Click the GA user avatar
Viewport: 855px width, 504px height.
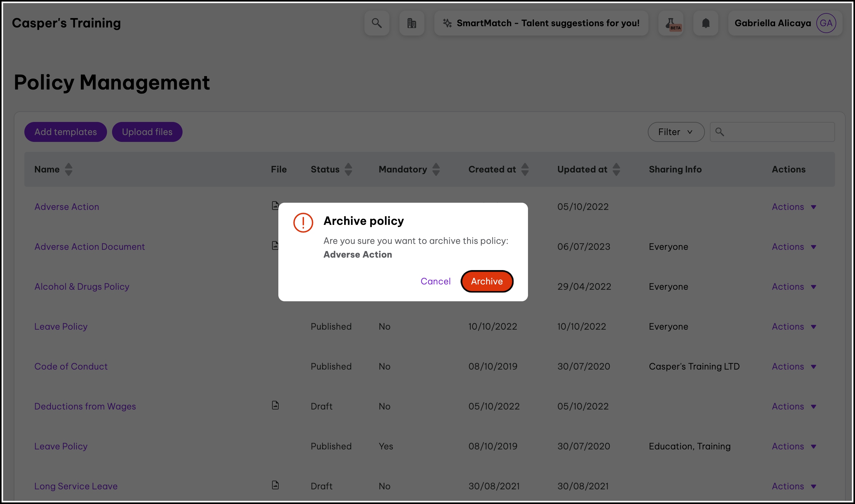[x=826, y=23]
